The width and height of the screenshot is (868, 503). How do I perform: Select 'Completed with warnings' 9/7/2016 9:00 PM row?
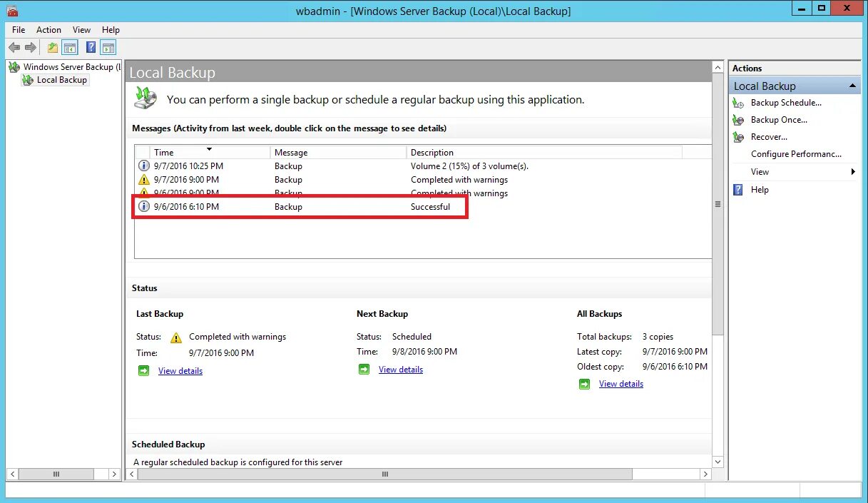[424, 180]
